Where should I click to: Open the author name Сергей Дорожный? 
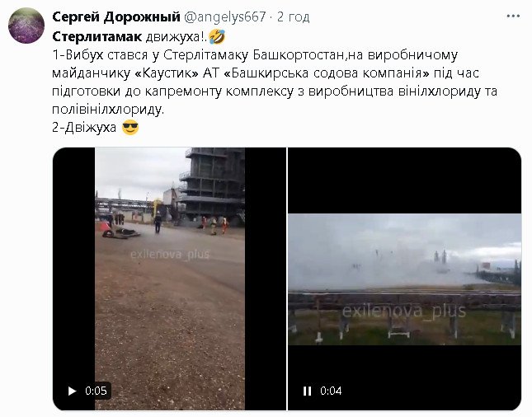coord(116,16)
